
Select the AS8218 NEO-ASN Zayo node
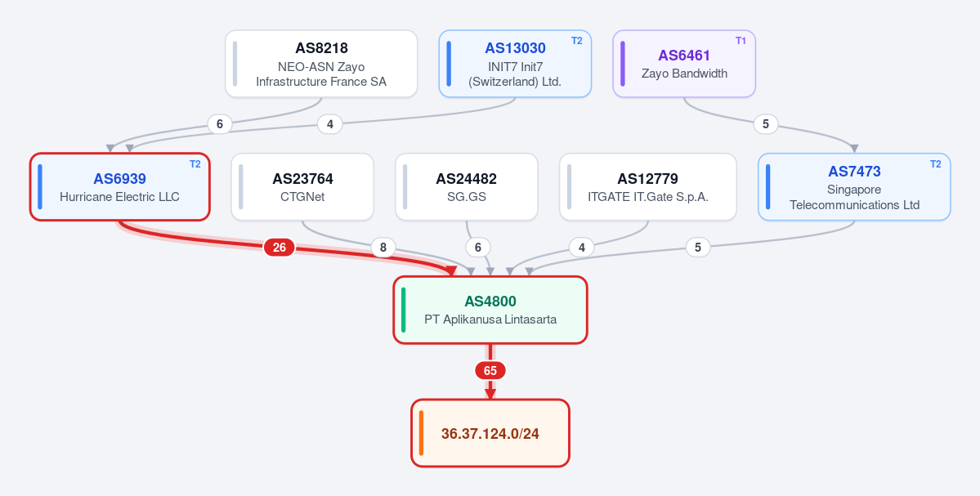click(321, 64)
